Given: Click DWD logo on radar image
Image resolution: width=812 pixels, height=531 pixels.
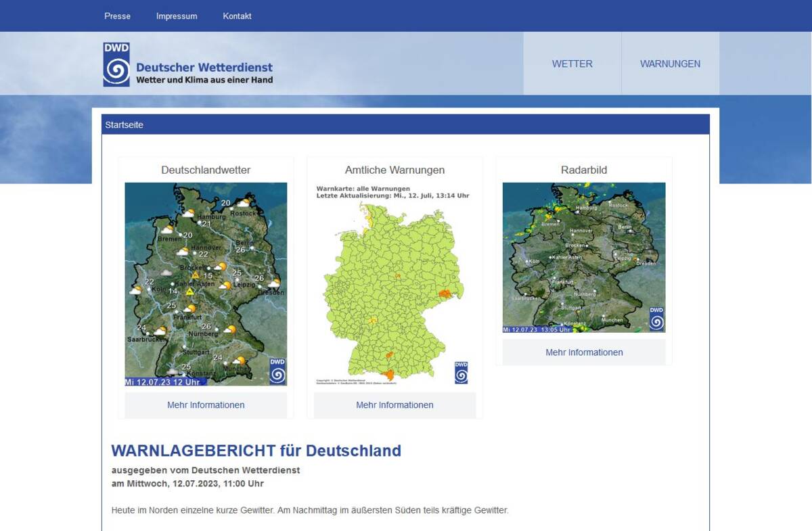Looking at the screenshot, I should pyautogui.click(x=656, y=319).
